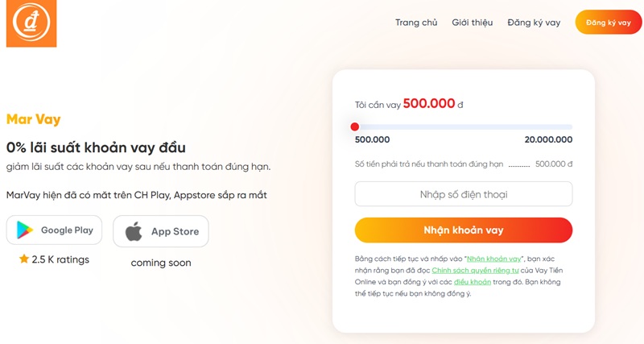
Task: Click the Mar Vay heading text
Action: coord(34,120)
